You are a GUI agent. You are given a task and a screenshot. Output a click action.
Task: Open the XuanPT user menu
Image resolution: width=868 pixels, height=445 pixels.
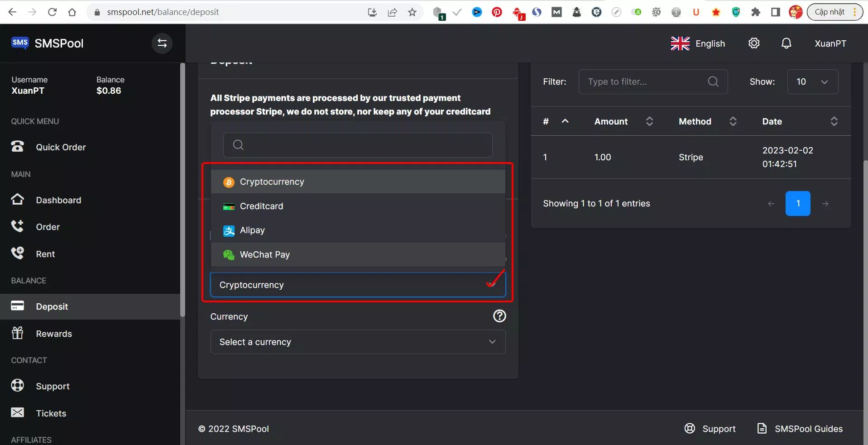tap(830, 43)
